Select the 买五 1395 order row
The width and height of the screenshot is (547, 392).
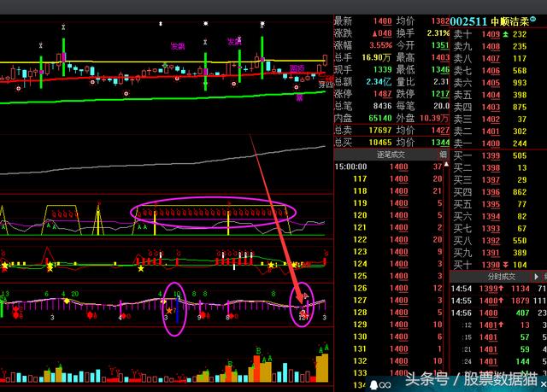point(490,204)
